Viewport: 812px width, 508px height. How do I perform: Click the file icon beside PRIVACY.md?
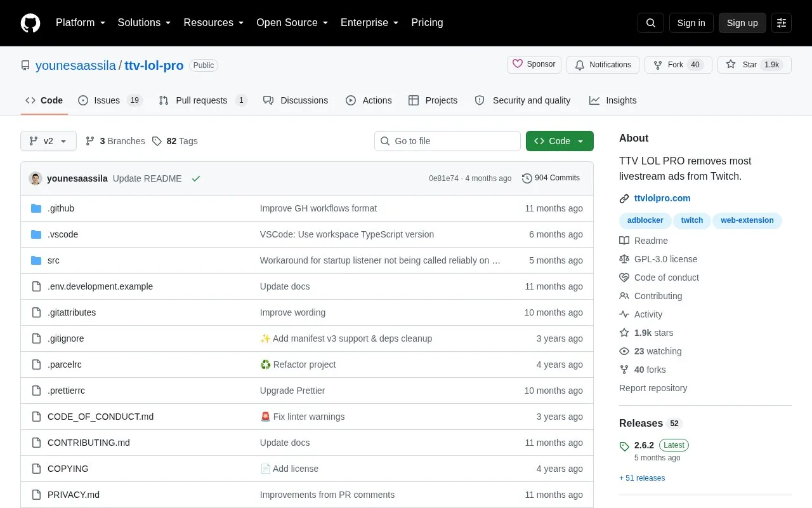click(x=36, y=495)
